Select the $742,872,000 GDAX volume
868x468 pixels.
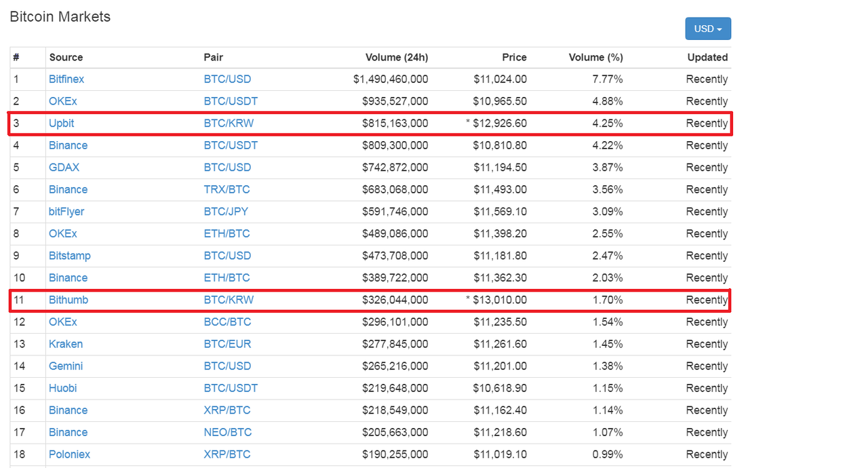click(395, 168)
